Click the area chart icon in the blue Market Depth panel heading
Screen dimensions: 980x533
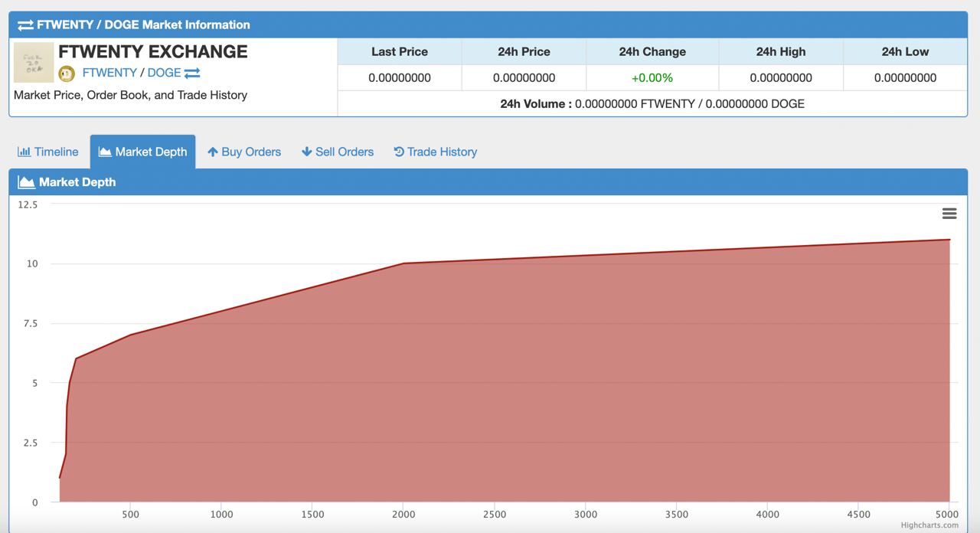coord(26,182)
